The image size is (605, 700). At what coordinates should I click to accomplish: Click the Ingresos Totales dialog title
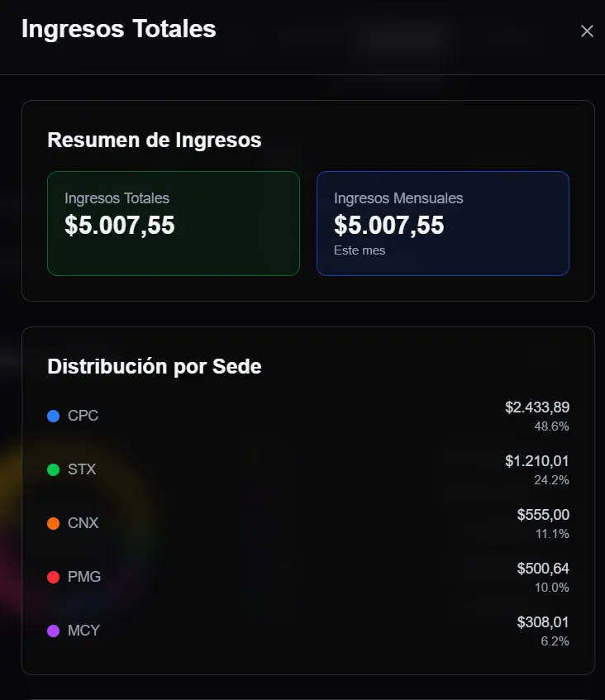pos(119,29)
